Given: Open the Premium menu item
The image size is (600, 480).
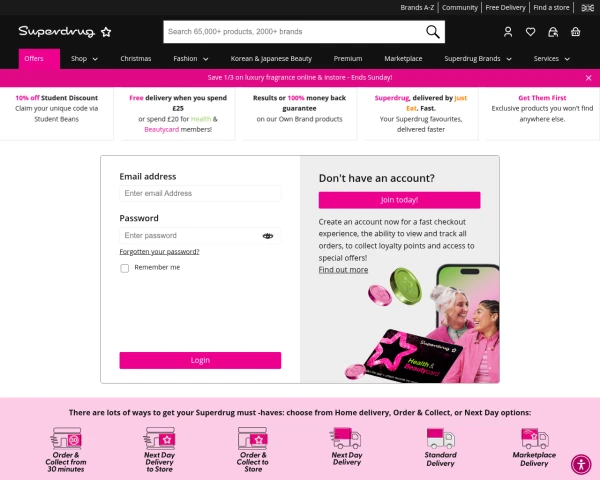Looking at the screenshot, I should [347, 59].
